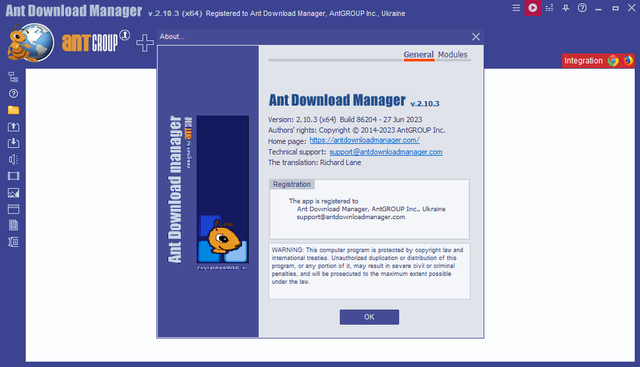This screenshot has height=367, width=640.
Task: Click the equalizer bars icon in title bar
Action: 549,8
